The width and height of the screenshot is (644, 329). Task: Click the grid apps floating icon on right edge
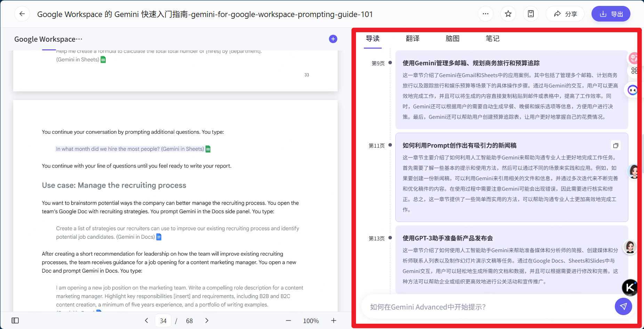click(634, 71)
